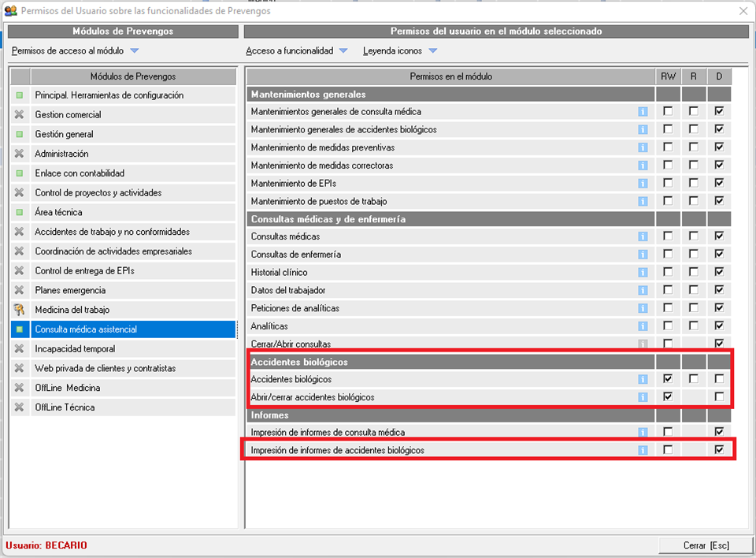This screenshot has height=558, width=756.
Task: Select the Área técnica module
Action: (58, 212)
